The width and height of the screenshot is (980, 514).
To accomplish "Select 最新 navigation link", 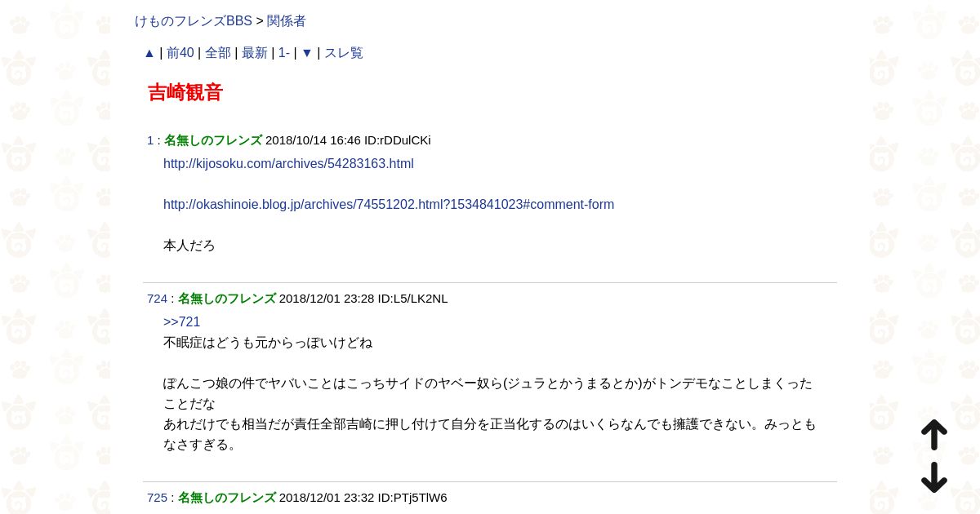I will point(255,53).
